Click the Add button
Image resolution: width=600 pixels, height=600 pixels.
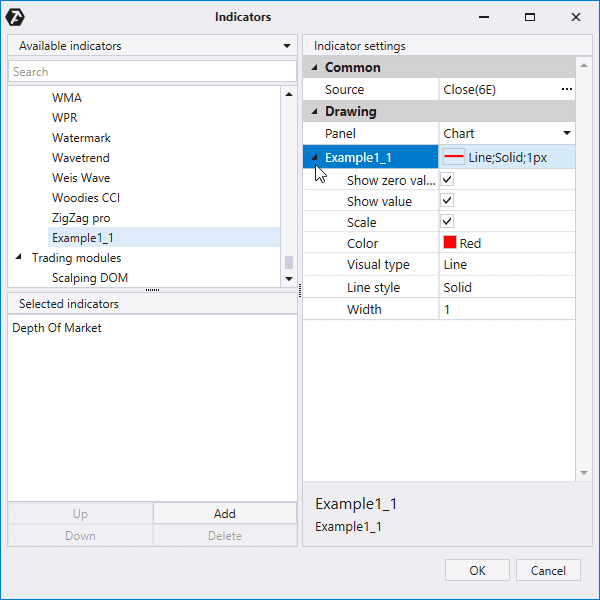225,513
